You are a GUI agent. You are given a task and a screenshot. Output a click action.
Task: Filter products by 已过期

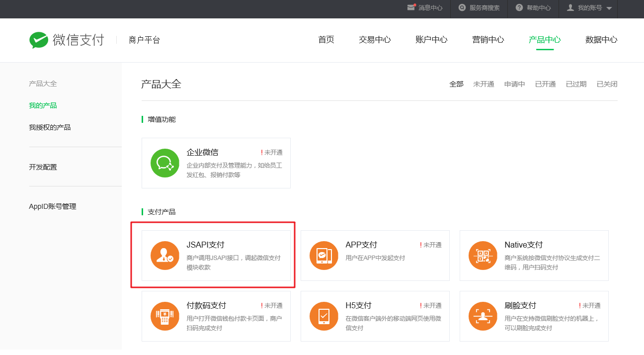[x=576, y=84]
